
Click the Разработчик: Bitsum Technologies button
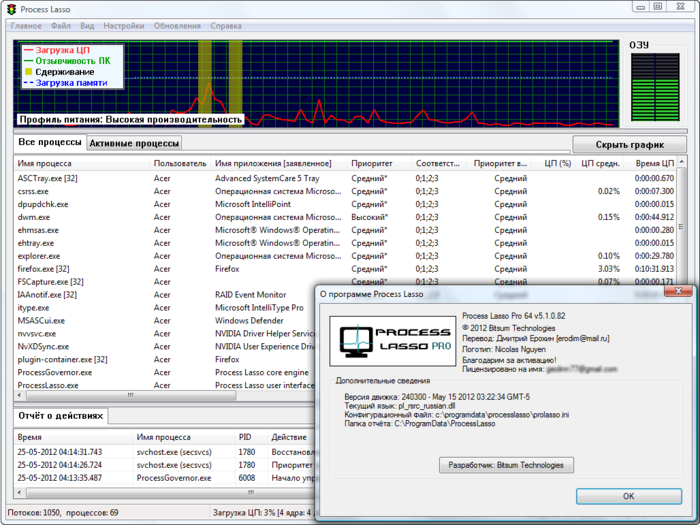click(x=506, y=465)
